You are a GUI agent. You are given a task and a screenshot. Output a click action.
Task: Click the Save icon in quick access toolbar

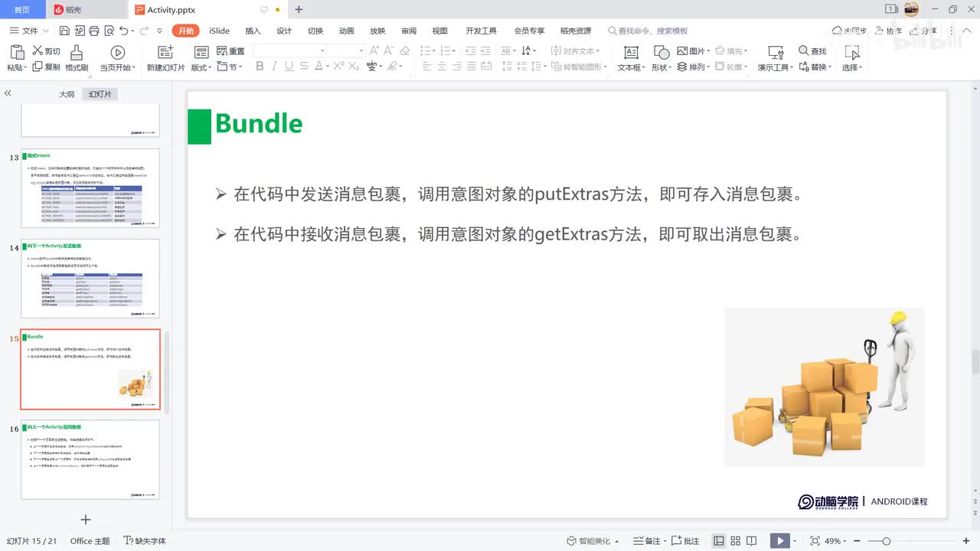(x=64, y=31)
